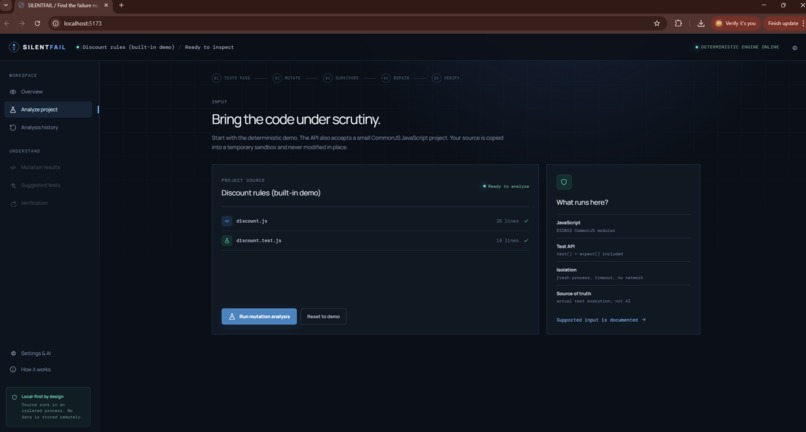Select step 05 Verify
806x432 pixels.
(x=446, y=78)
